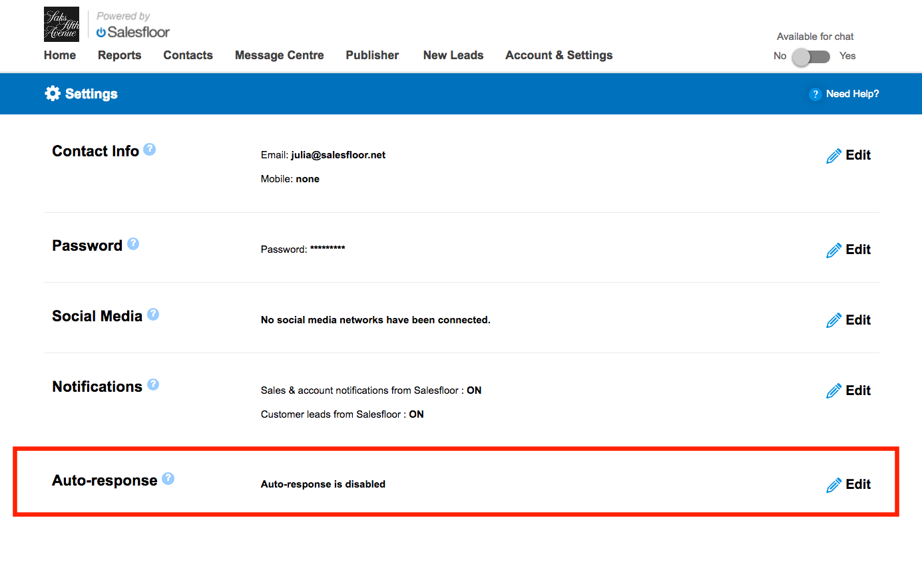This screenshot has width=922, height=588.
Task: View New Leads page
Action: [x=453, y=55]
